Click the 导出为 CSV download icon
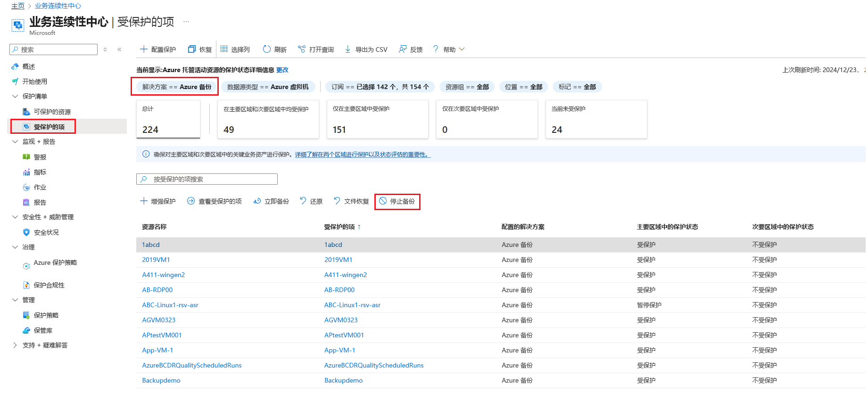This screenshot has width=868, height=401. tap(347, 49)
